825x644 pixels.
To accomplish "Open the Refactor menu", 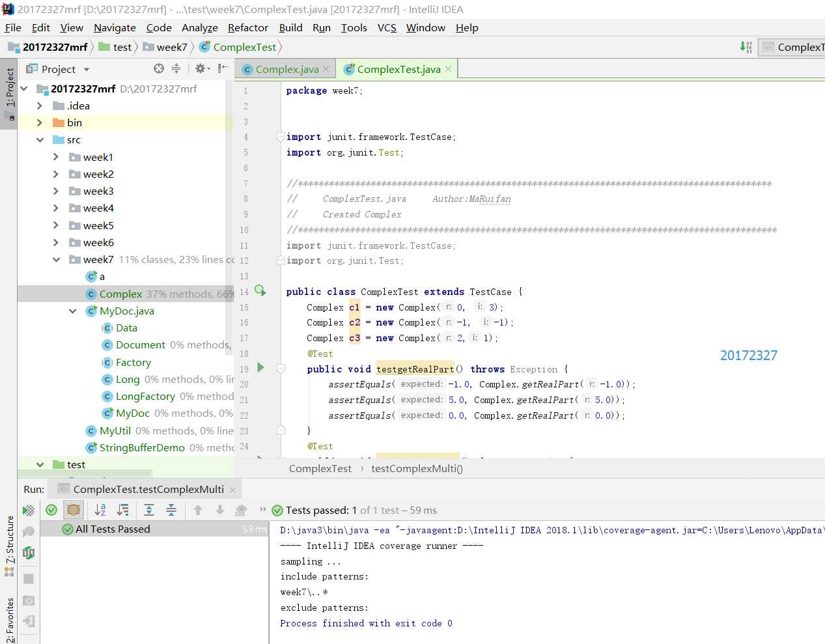I will click(x=247, y=27).
